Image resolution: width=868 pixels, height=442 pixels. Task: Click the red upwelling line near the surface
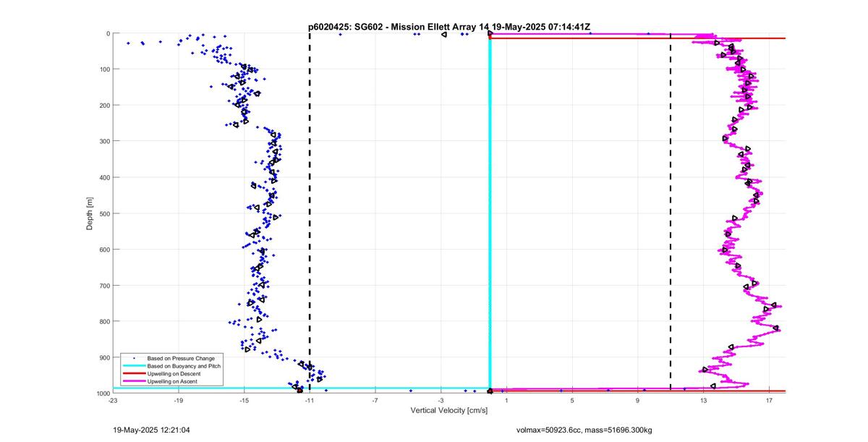[637, 38]
